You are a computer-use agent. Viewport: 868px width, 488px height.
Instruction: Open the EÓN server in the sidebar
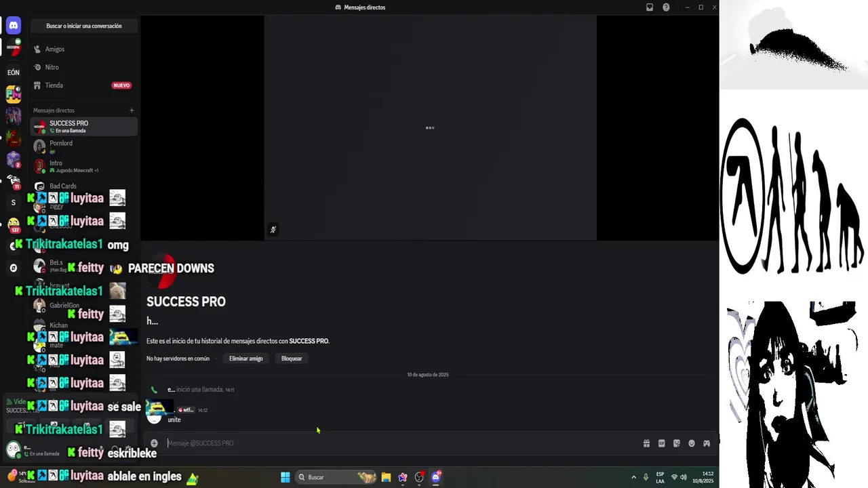coord(13,72)
